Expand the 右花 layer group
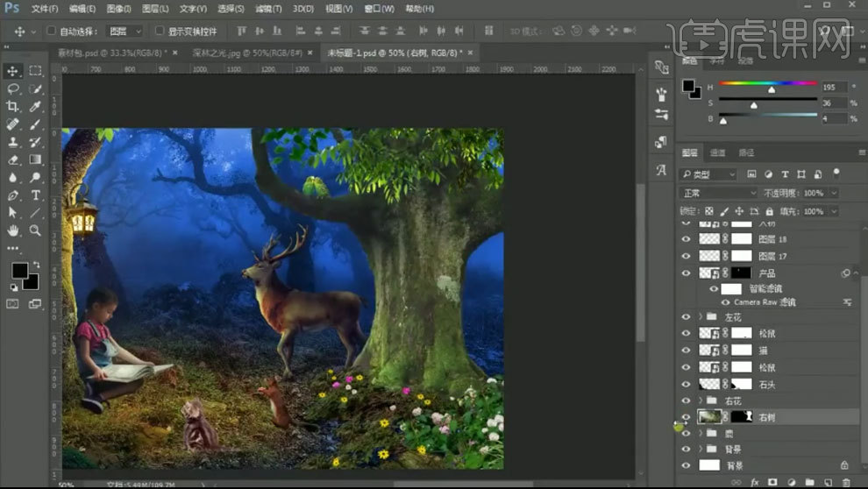The width and height of the screenshot is (868, 489). (701, 400)
